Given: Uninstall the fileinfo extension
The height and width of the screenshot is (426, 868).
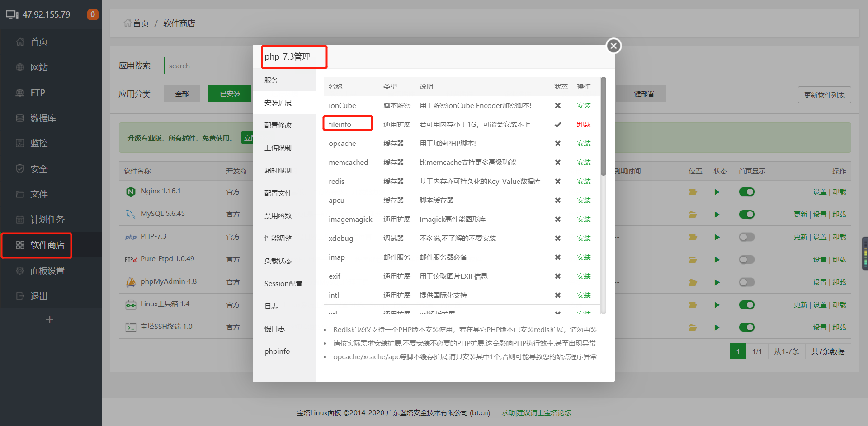Looking at the screenshot, I should (584, 124).
